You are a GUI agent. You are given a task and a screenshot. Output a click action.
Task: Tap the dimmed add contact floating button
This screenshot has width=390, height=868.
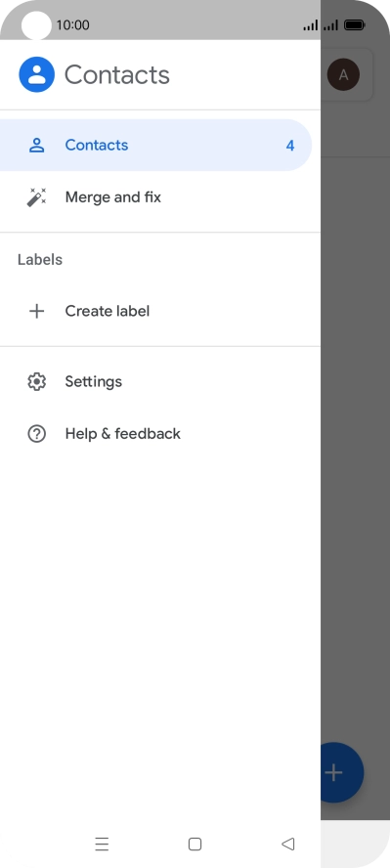[x=342, y=772]
